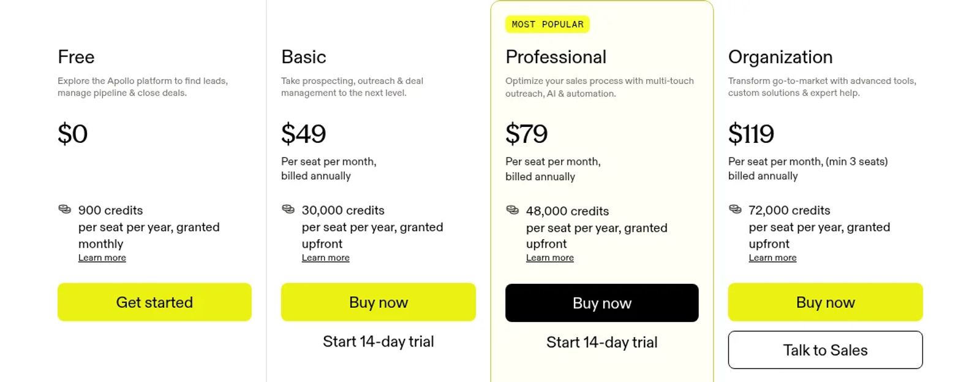Click the coins icon beside 900 credits
This screenshot has width=980, height=382.
pos(64,209)
